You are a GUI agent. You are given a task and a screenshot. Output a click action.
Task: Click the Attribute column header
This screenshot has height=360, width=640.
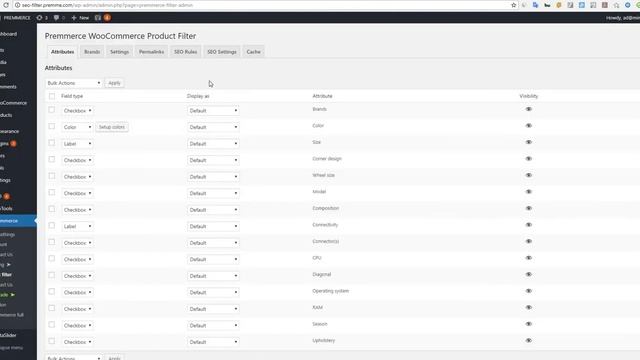(x=322, y=96)
